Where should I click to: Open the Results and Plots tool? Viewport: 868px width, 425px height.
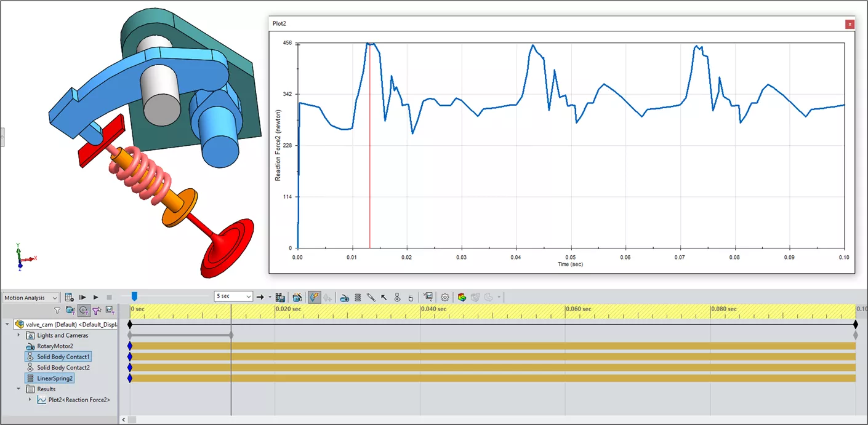pyautogui.click(x=428, y=297)
